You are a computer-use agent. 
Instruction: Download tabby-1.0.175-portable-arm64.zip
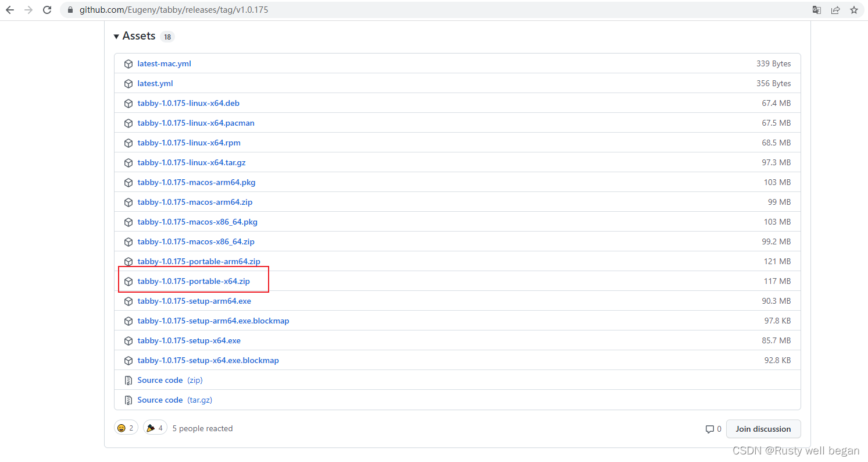click(x=199, y=261)
